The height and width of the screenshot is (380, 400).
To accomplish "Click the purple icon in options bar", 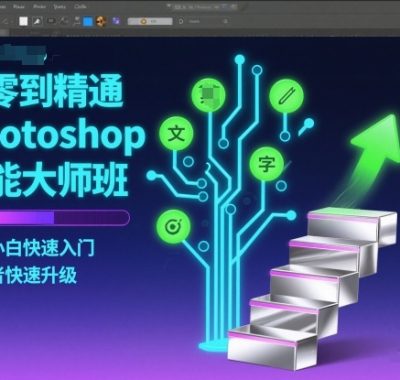I will pos(116,21).
